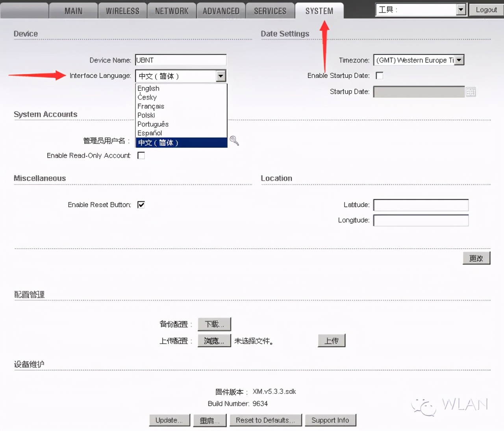Screen dimensions: 504x431
Task: Click the Startup Date input field
Action: [x=419, y=92]
